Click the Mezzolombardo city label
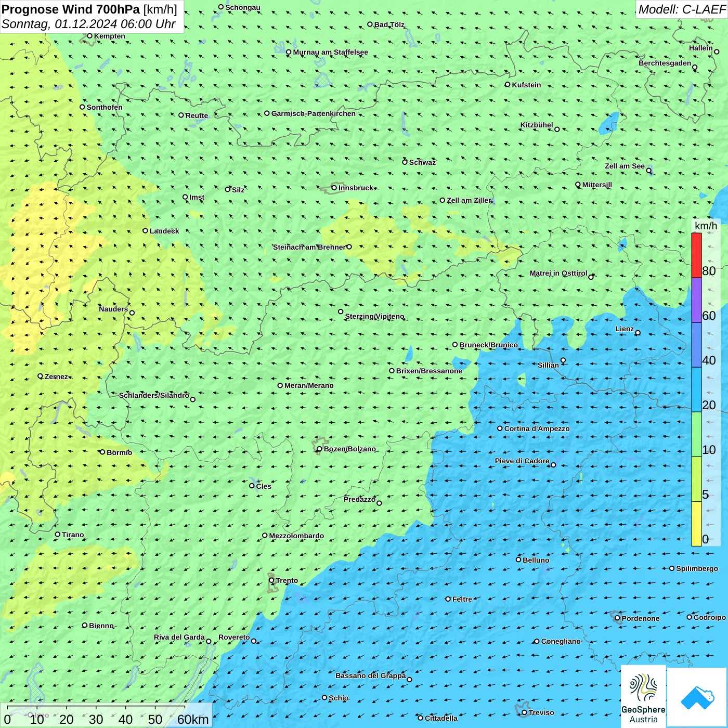 pos(296,536)
